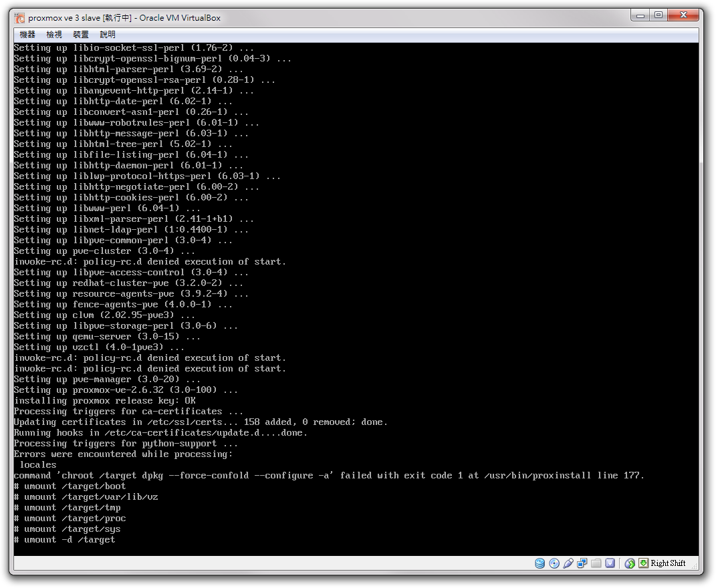The width and height of the screenshot is (716, 588).
Task: Click the 'Setting up pve-manager (3.0-20)' line
Action: coord(107,380)
